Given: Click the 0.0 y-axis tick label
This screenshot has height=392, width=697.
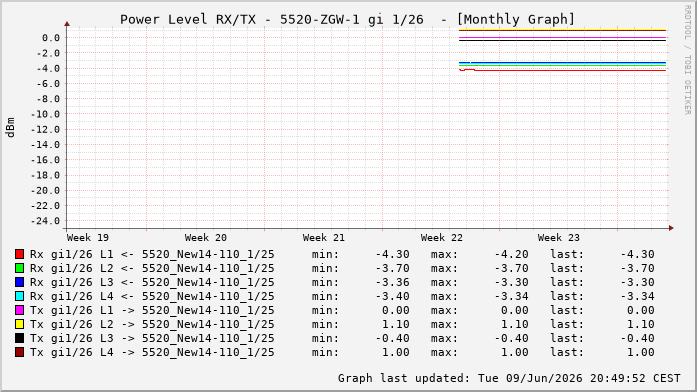Looking at the screenshot, I should tap(51, 38).
